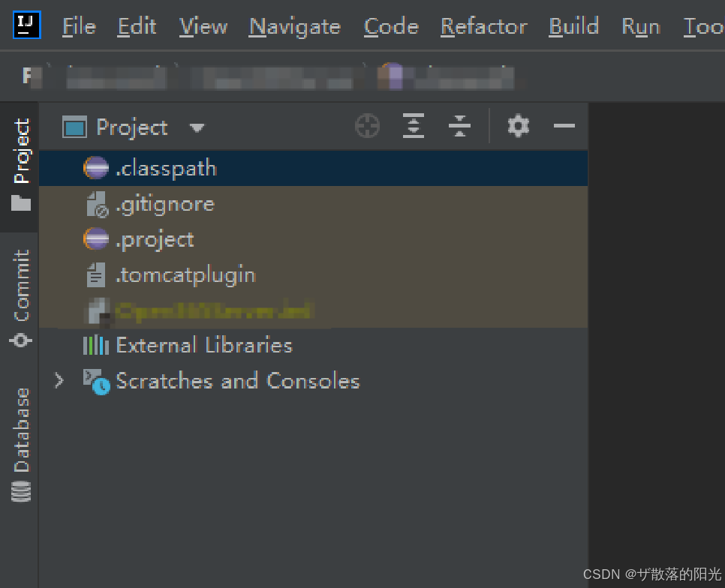Click the hide panel minus icon
Viewport: 725px width, 588px height.
pyautogui.click(x=564, y=126)
